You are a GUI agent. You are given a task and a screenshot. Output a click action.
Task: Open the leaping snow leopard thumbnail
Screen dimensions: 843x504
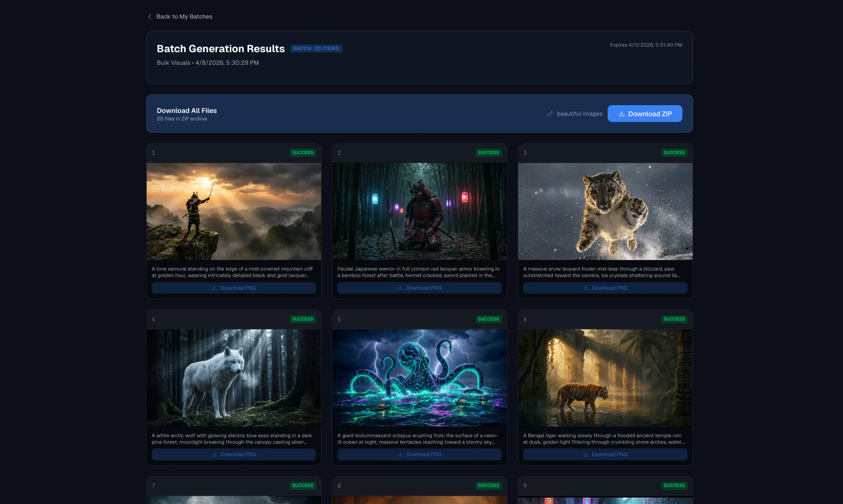[x=605, y=211]
